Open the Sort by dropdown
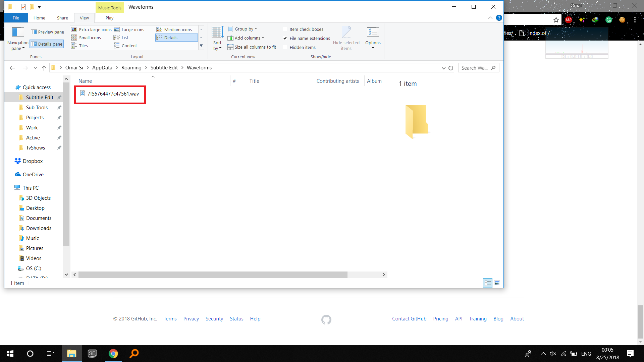 click(217, 39)
